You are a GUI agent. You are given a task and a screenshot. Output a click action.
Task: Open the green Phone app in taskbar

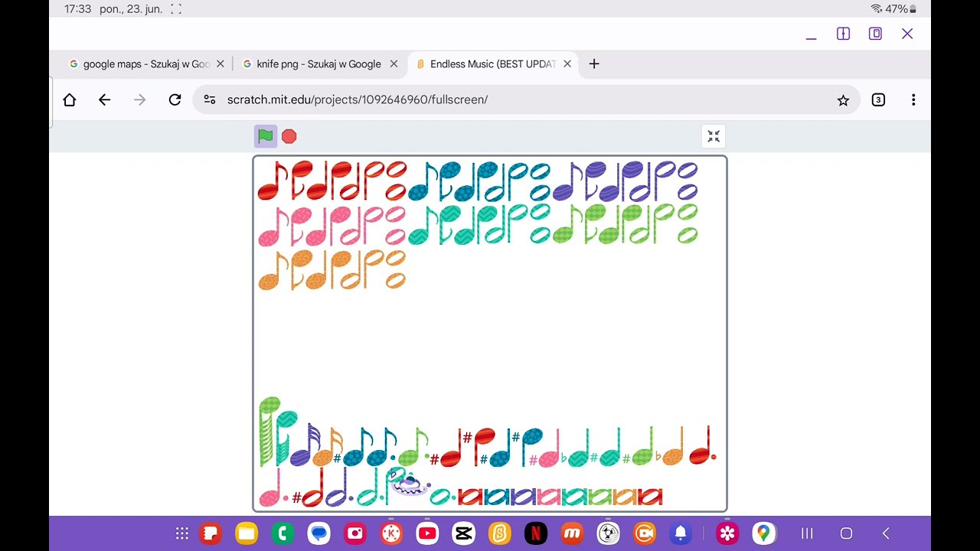click(283, 533)
